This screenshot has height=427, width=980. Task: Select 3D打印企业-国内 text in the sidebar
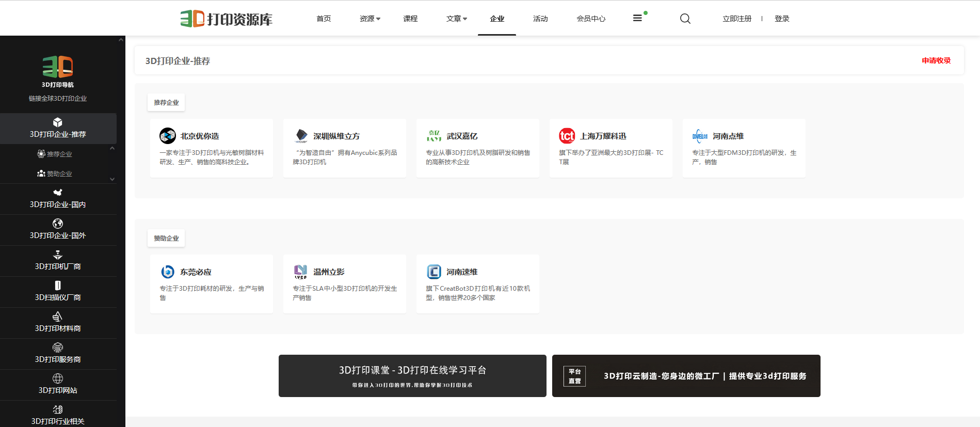pyautogui.click(x=58, y=204)
